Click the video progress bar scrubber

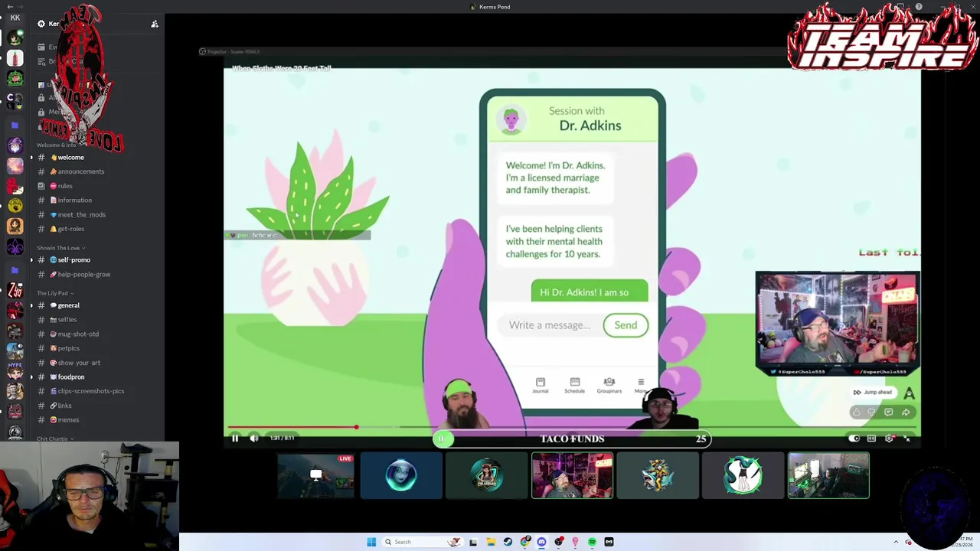coord(356,427)
